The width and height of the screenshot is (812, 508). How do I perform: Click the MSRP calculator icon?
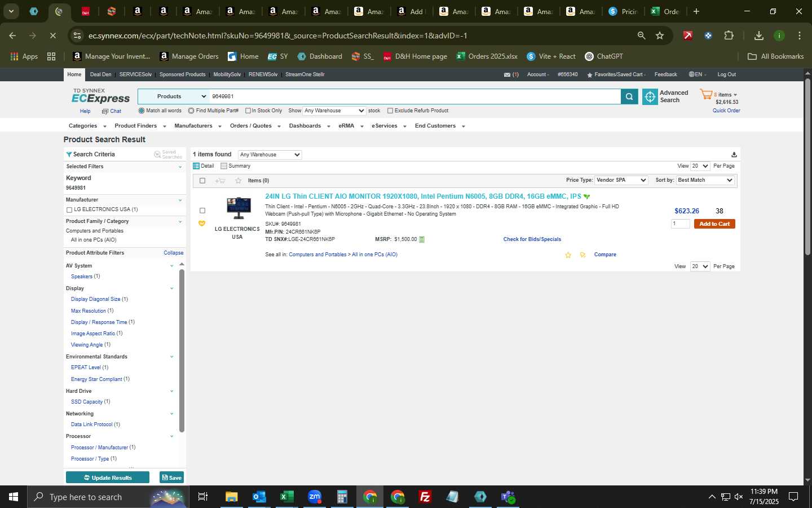[422, 239]
